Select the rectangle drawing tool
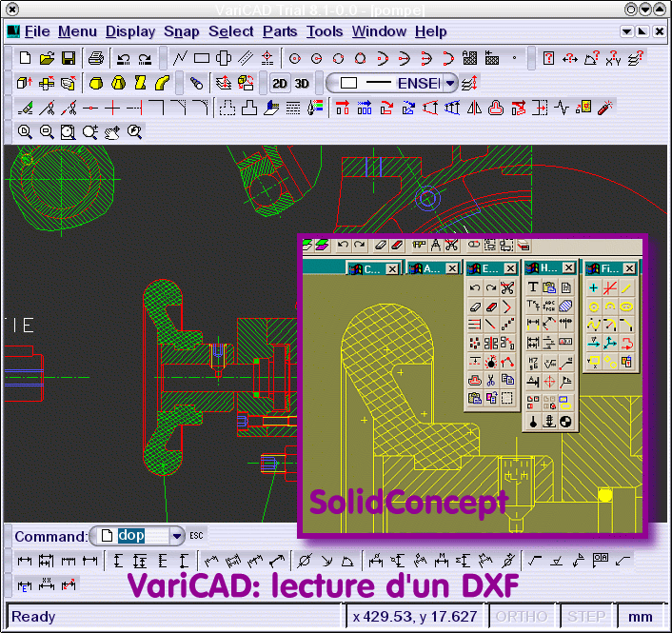Image resolution: width=672 pixels, height=633 pixels. tap(202, 58)
